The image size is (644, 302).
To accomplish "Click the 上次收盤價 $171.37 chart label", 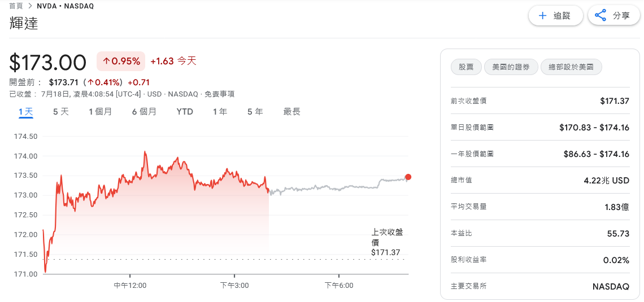I will (386, 242).
